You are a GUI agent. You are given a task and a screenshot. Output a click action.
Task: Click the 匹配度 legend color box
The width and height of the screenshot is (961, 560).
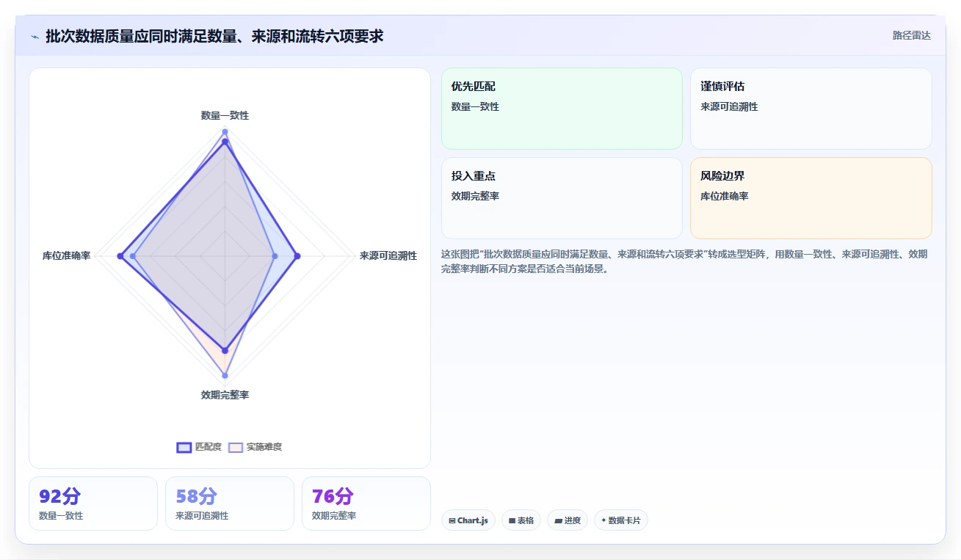pyautogui.click(x=184, y=447)
